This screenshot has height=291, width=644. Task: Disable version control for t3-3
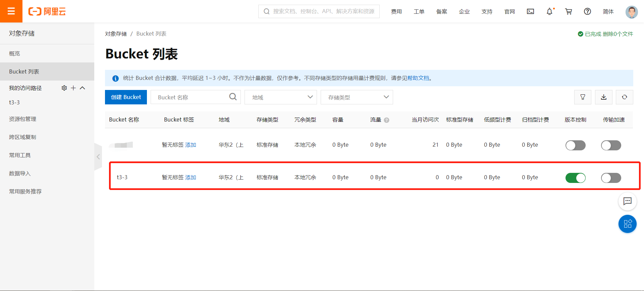576,178
